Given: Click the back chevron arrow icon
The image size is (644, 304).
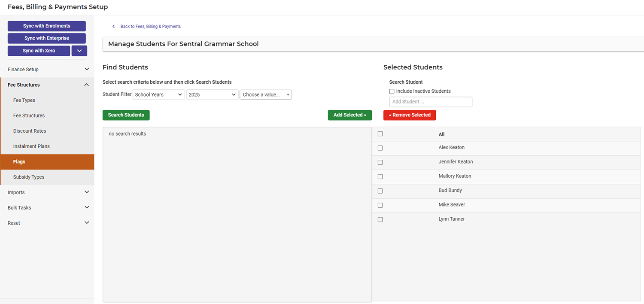Looking at the screenshot, I should 113,26.
